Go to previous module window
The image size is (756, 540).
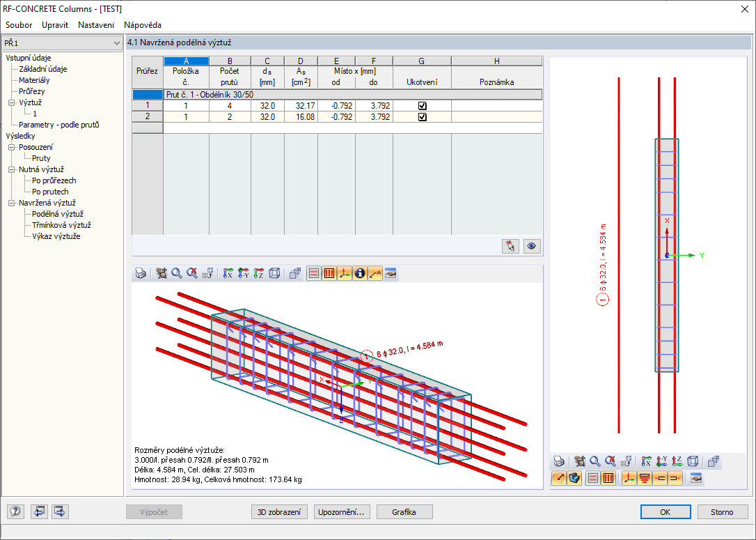(x=39, y=511)
